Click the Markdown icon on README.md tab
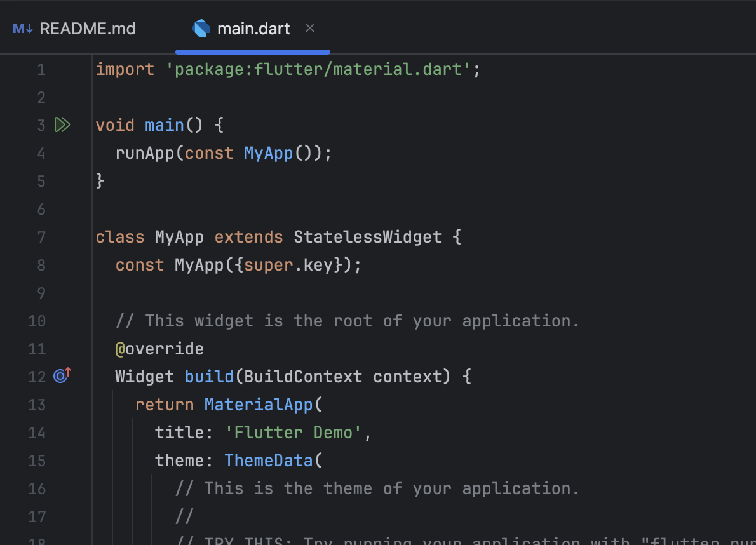This screenshot has width=756, height=545. 23,29
